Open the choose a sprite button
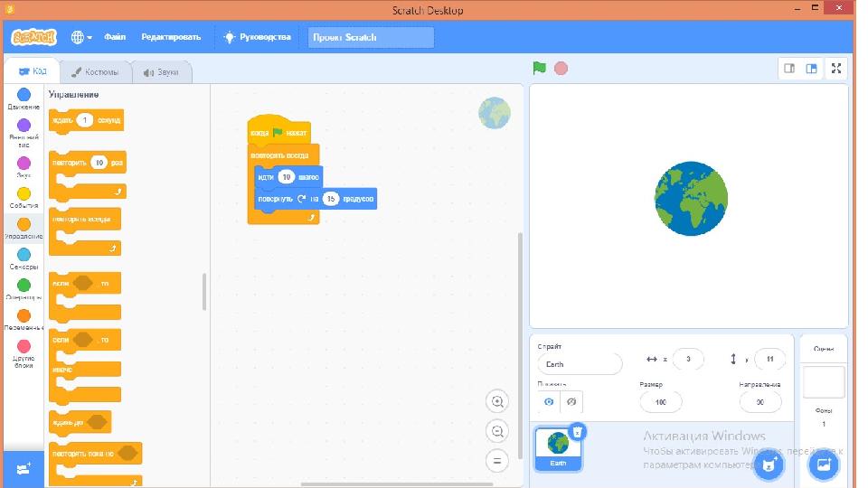 click(769, 465)
